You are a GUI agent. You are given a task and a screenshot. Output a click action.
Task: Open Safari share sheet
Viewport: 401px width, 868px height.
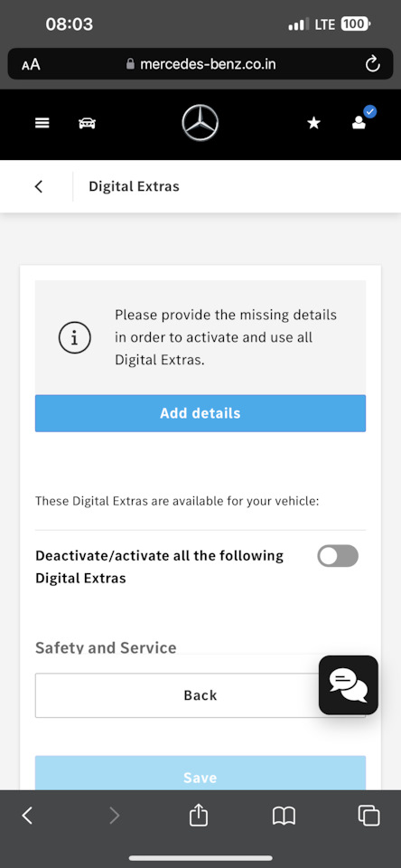pos(199,815)
